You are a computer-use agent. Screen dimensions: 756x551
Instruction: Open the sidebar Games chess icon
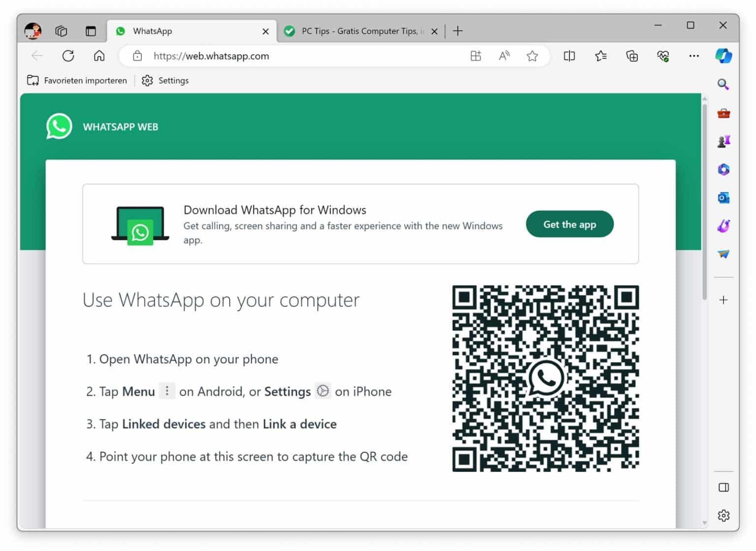[x=724, y=142]
